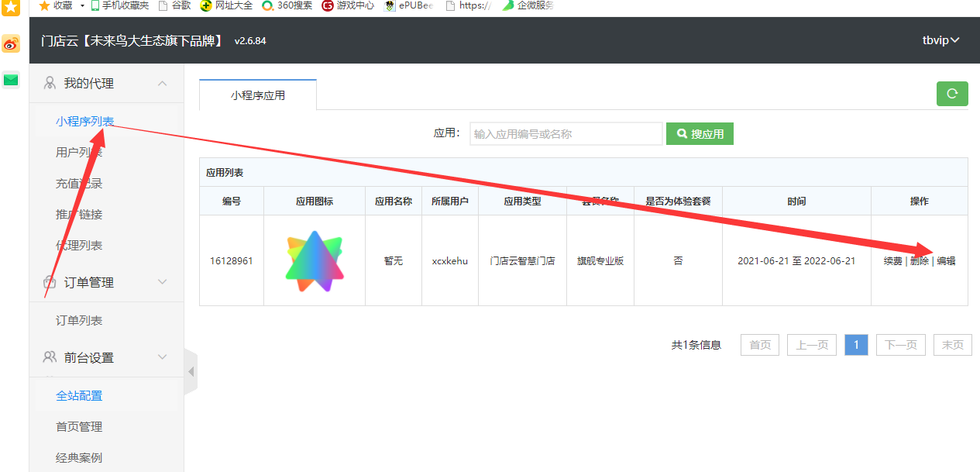Click the green refresh icon button
980x472 pixels.
(952, 93)
